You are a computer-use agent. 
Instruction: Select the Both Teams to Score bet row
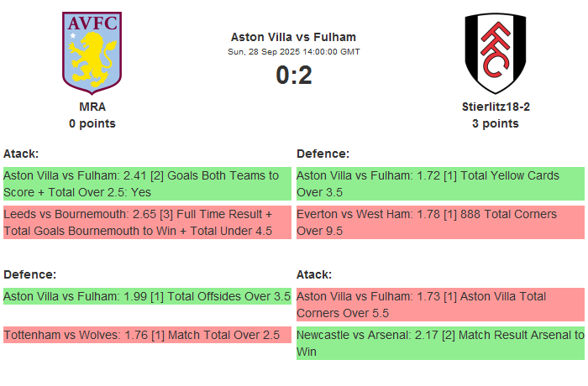[146, 184]
